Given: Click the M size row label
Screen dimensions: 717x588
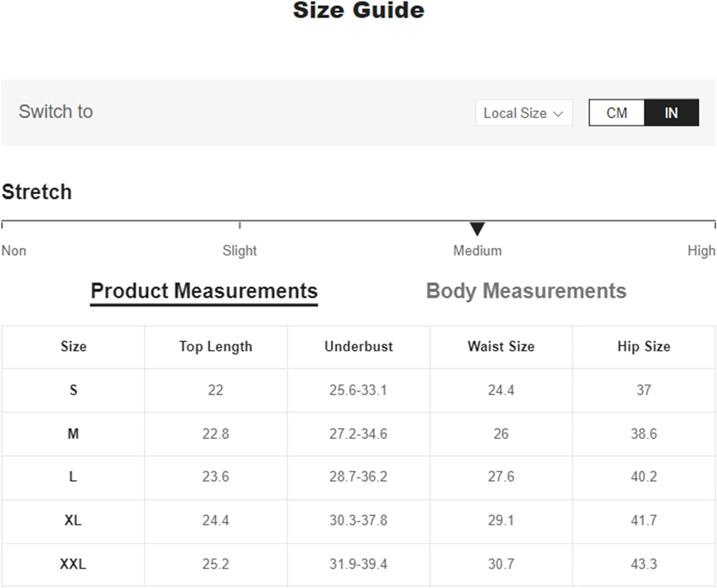Looking at the screenshot, I should pos(73,434).
